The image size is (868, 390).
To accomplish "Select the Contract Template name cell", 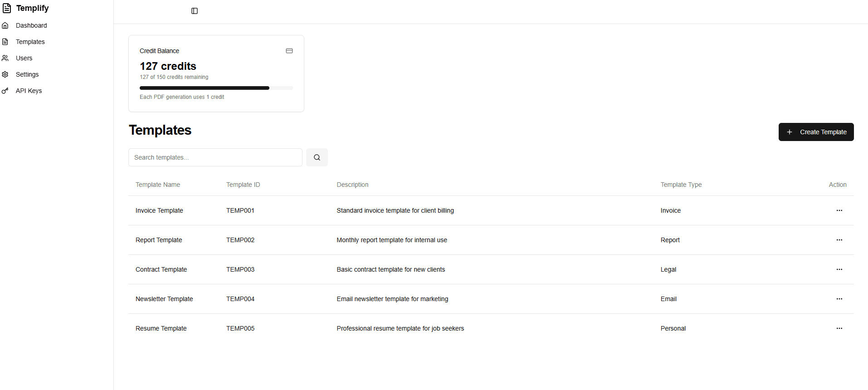I will point(161,269).
